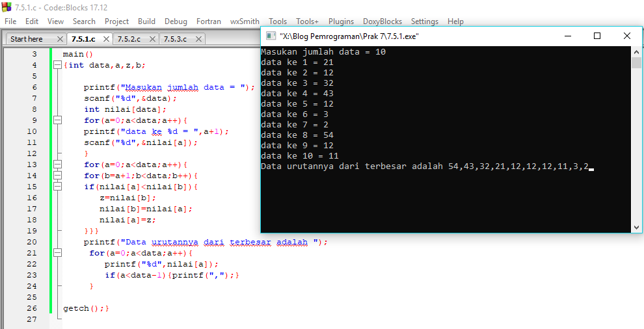
Task: Click the 'data ke 10 = 11' console line
Action: 300,156
